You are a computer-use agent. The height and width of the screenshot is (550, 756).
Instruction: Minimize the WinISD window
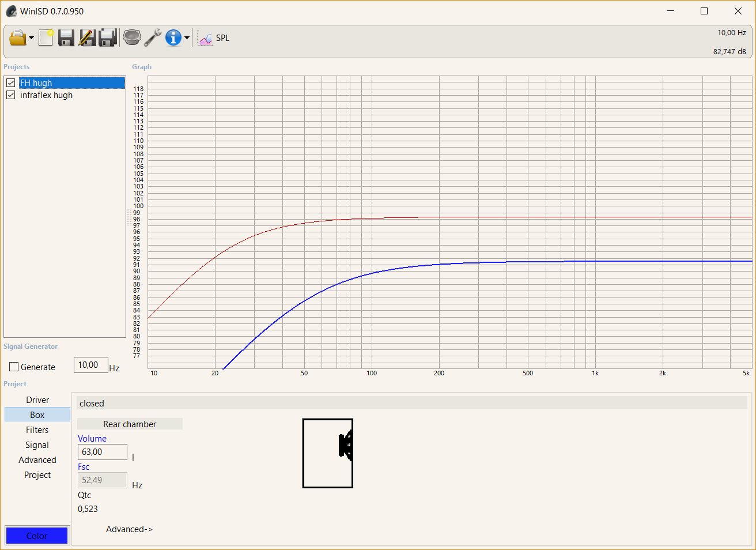coord(671,11)
